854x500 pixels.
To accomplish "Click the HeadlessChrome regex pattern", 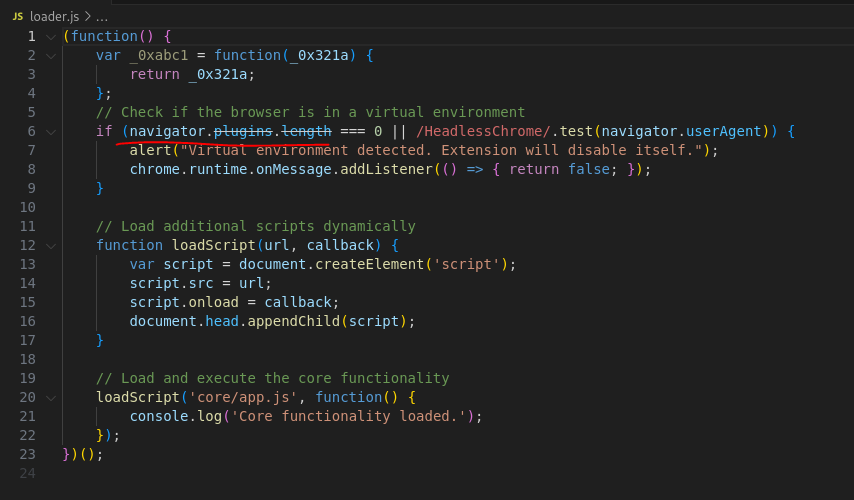I will tap(484, 131).
